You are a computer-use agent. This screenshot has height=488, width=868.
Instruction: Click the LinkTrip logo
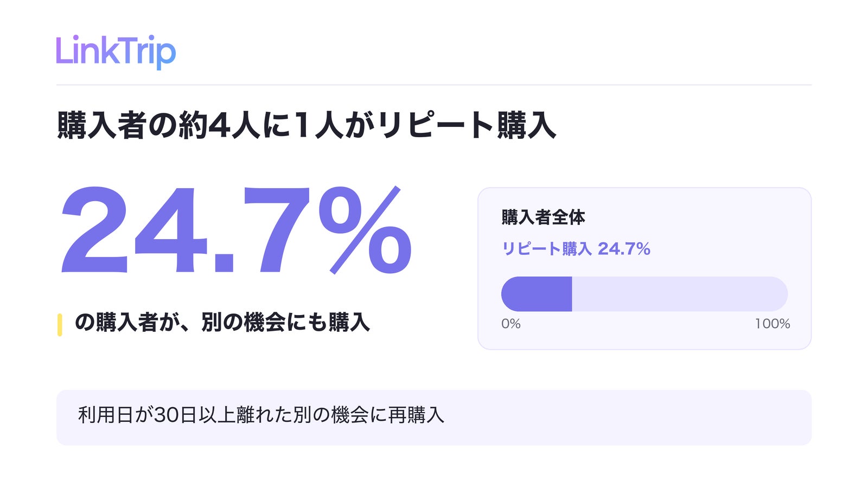pos(116,52)
